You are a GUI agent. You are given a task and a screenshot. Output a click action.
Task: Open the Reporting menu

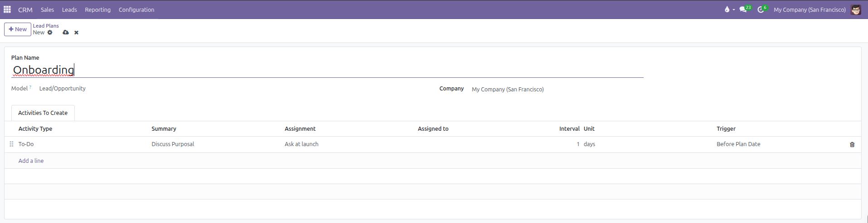97,9
